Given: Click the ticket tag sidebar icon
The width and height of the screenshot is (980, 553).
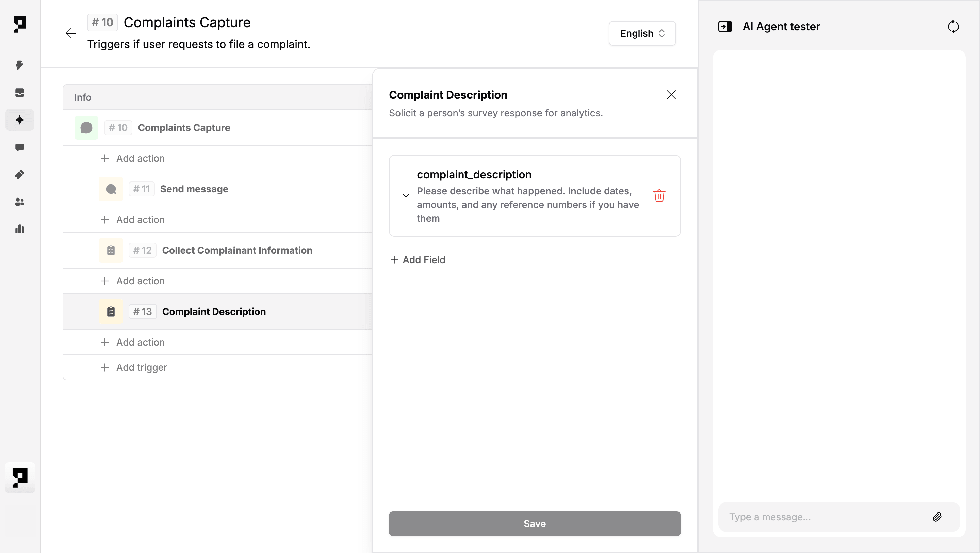Looking at the screenshot, I should point(20,174).
